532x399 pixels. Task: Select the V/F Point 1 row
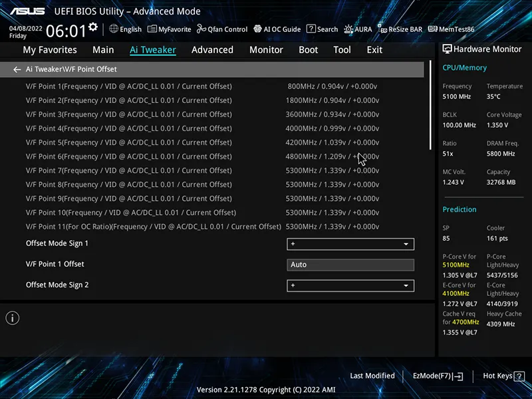tap(202, 86)
